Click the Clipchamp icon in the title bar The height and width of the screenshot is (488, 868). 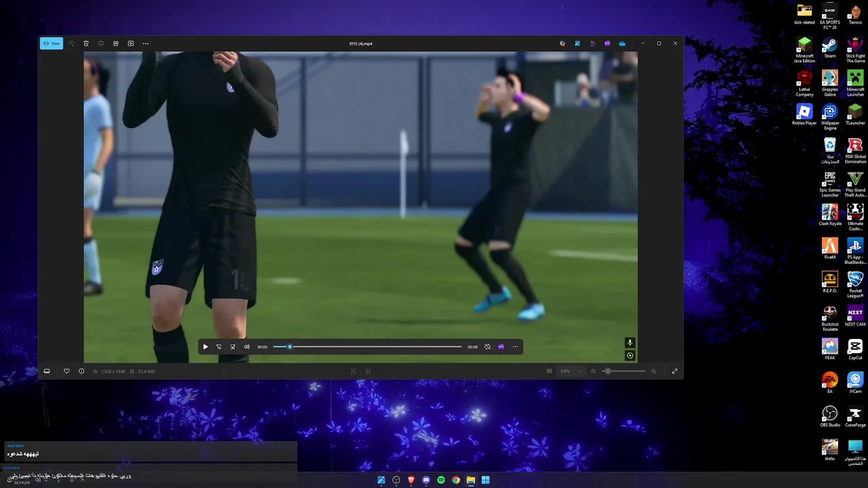click(607, 43)
